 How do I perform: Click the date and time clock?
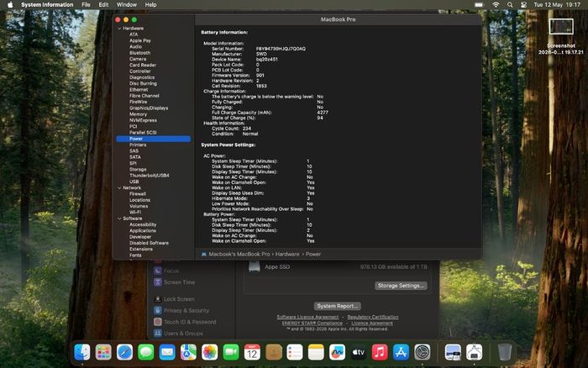pyautogui.click(x=557, y=5)
